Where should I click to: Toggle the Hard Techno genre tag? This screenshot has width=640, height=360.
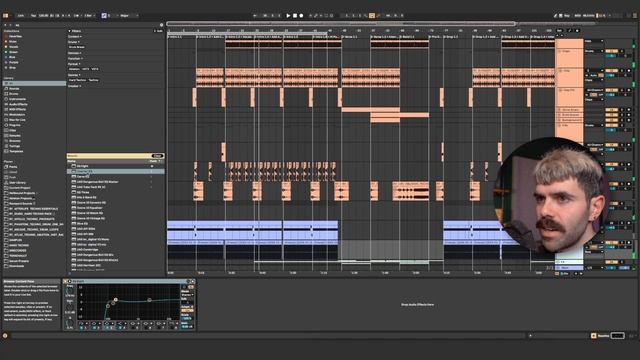point(78,80)
